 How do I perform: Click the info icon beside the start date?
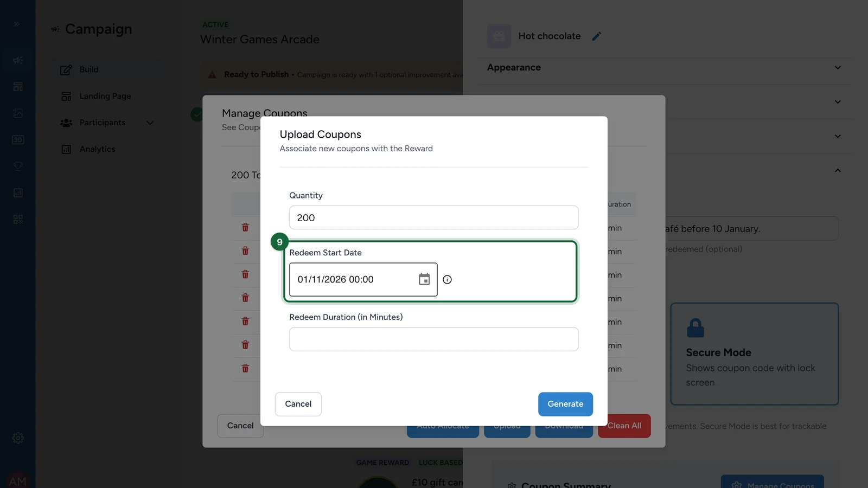[x=447, y=280]
